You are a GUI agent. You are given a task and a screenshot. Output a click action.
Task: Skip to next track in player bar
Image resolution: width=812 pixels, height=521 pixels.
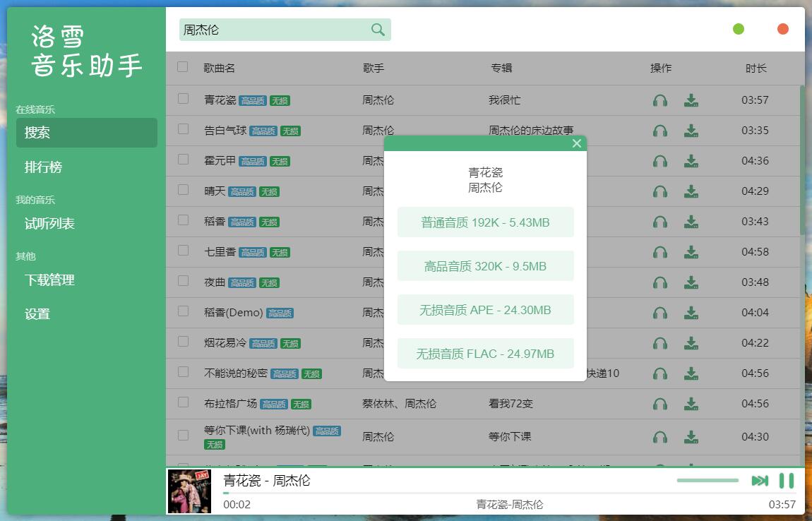(x=760, y=481)
